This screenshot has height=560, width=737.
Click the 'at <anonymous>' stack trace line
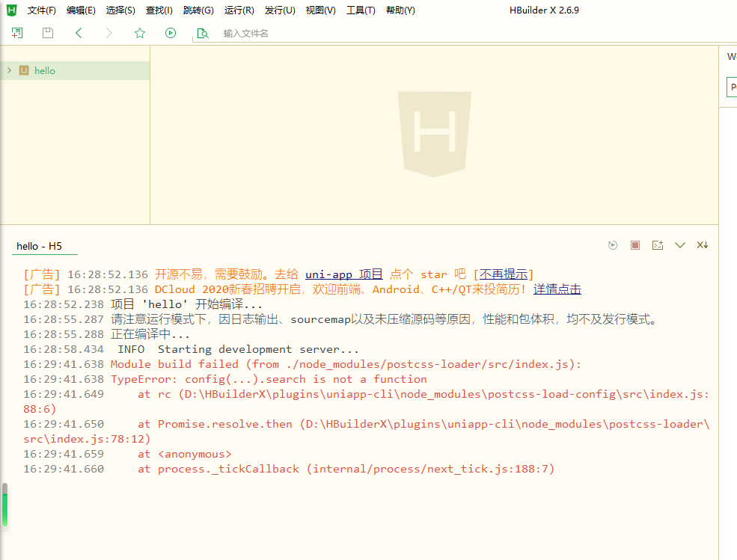tap(185, 455)
